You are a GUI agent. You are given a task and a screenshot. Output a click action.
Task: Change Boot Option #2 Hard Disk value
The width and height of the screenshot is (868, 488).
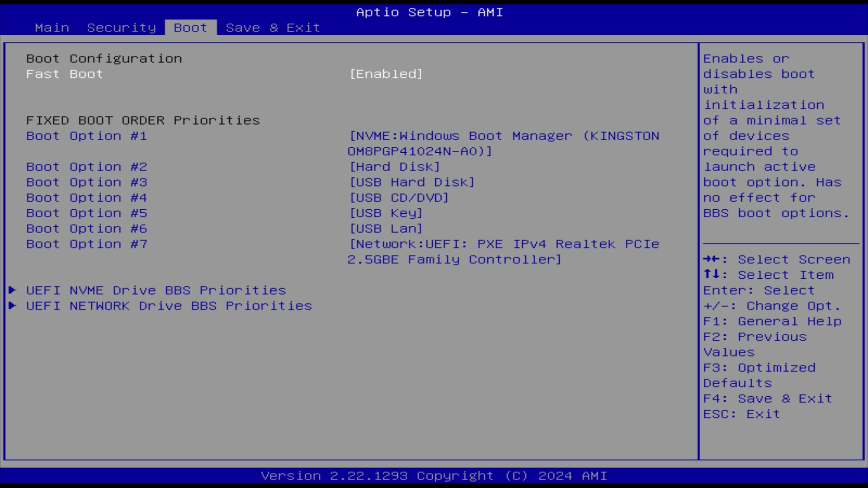point(394,167)
